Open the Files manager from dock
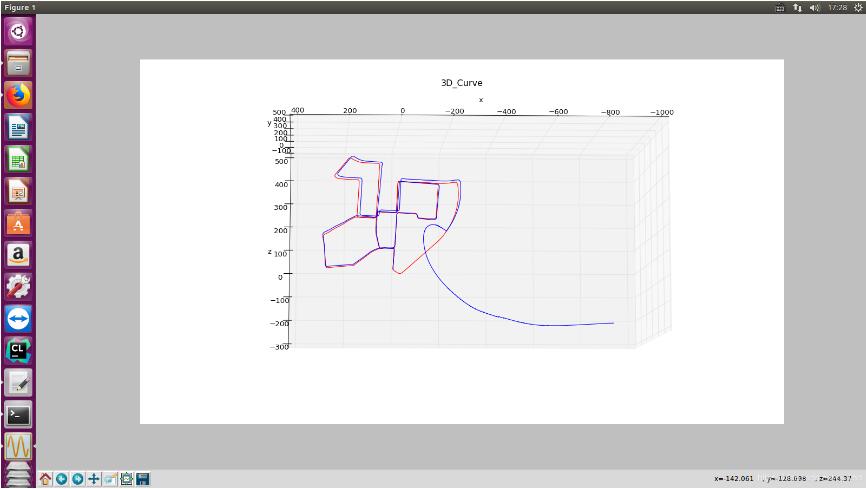This screenshot has height=489, width=866. [18, 63]
